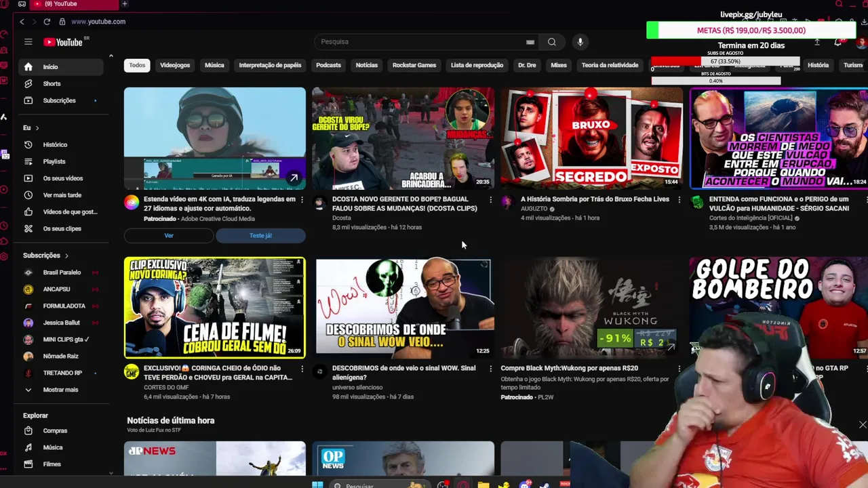Go back with the browser back arrow

click(x=22, y=22)
